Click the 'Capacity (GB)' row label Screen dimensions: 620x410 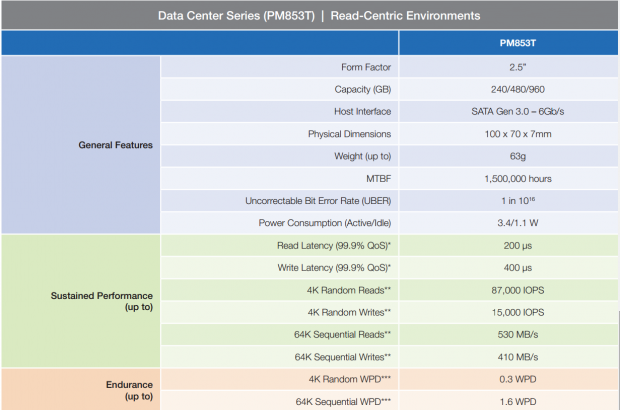tap(363, 89)
